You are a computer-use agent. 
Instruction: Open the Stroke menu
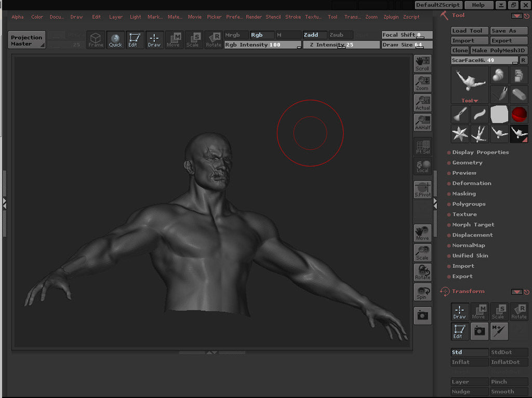[293, 17]
